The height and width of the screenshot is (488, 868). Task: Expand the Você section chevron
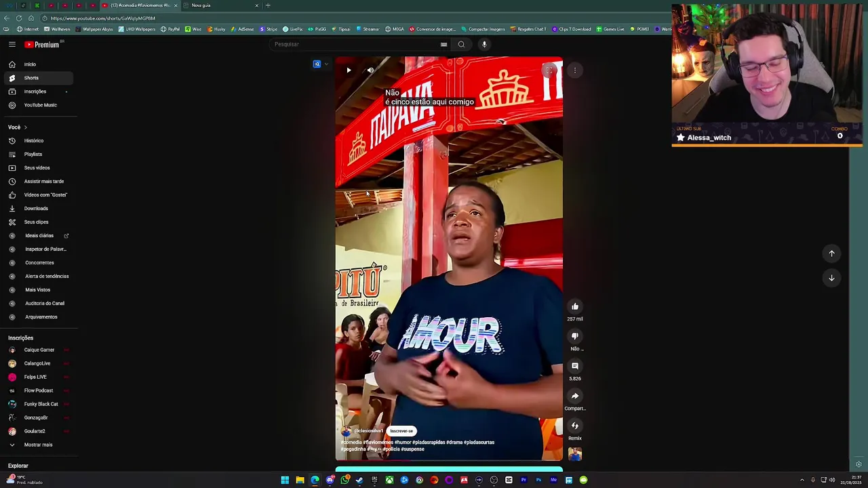point(26,127)
